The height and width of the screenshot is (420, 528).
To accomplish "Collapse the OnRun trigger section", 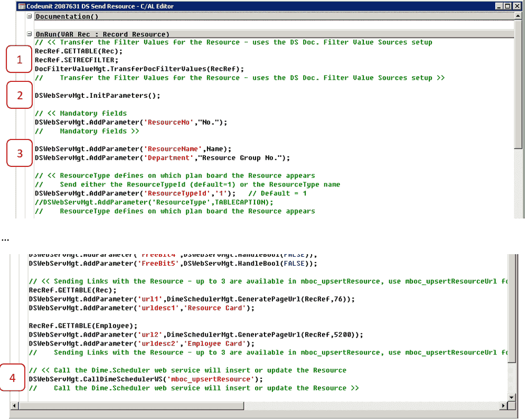I will pos(29,34).
